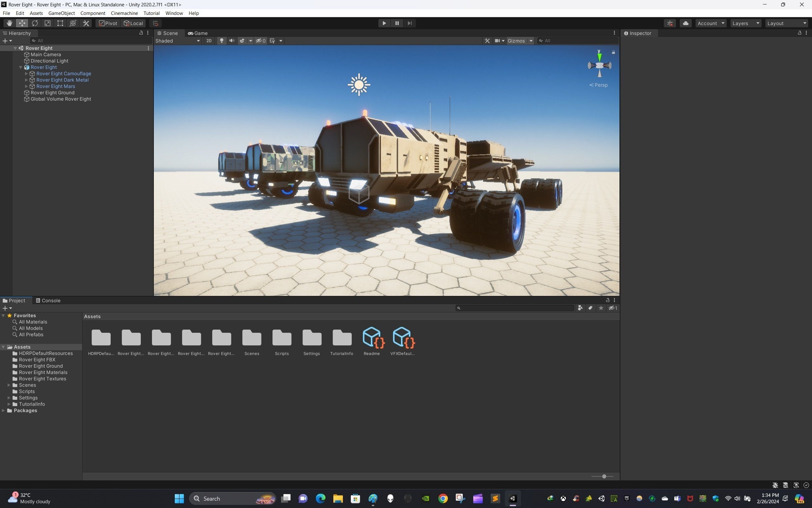The image size is (812, 508).
Task: Click the favorites star icon in Project search
Action: tap(601, 308)
